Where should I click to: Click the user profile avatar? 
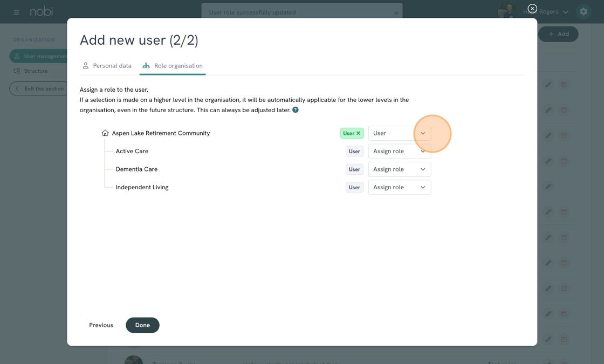(506, 11)
